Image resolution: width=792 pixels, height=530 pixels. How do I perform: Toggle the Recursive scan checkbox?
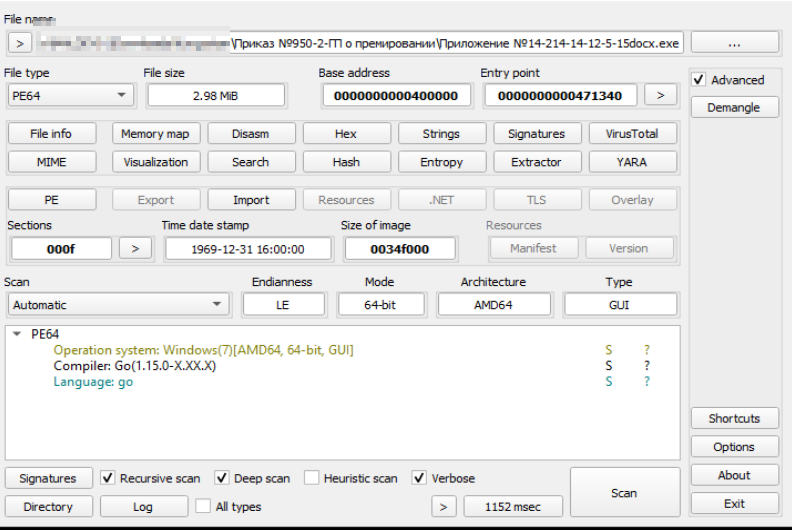[x=108, y=479]
